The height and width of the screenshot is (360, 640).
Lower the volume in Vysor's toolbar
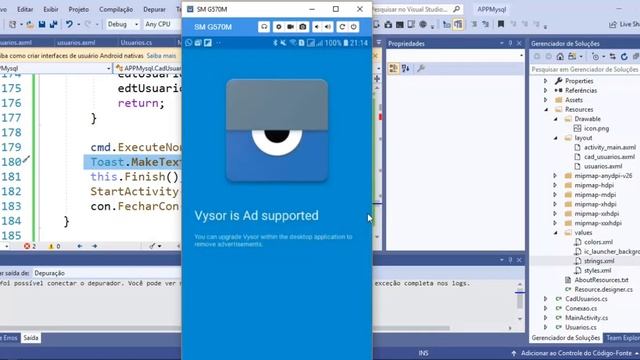pos(317,27)
